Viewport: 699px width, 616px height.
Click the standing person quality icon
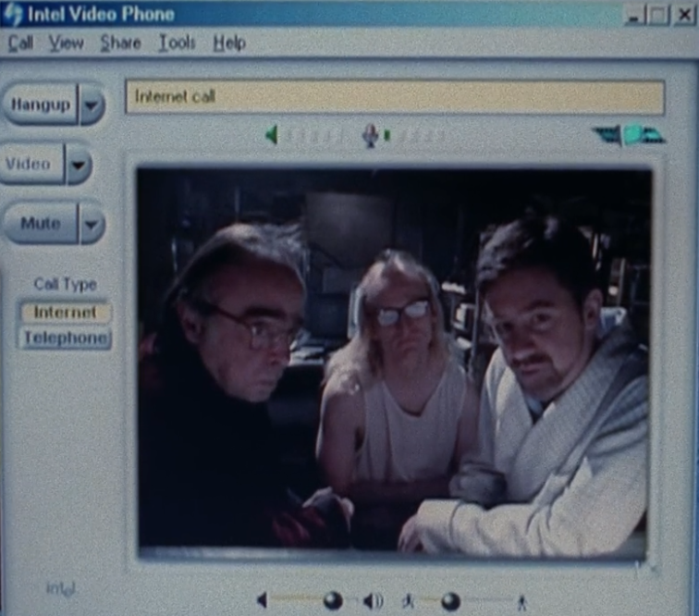click(x=522, y=602)
